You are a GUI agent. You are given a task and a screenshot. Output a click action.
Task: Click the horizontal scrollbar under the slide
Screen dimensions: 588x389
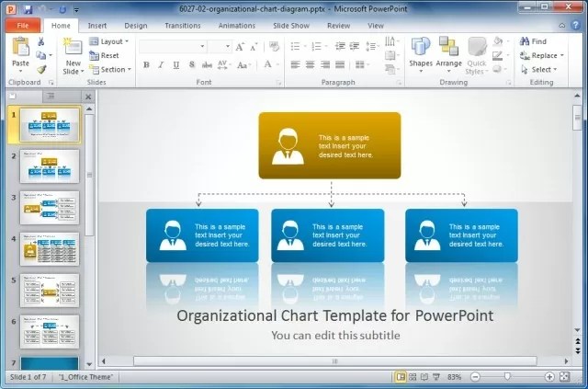pos(334,361)
